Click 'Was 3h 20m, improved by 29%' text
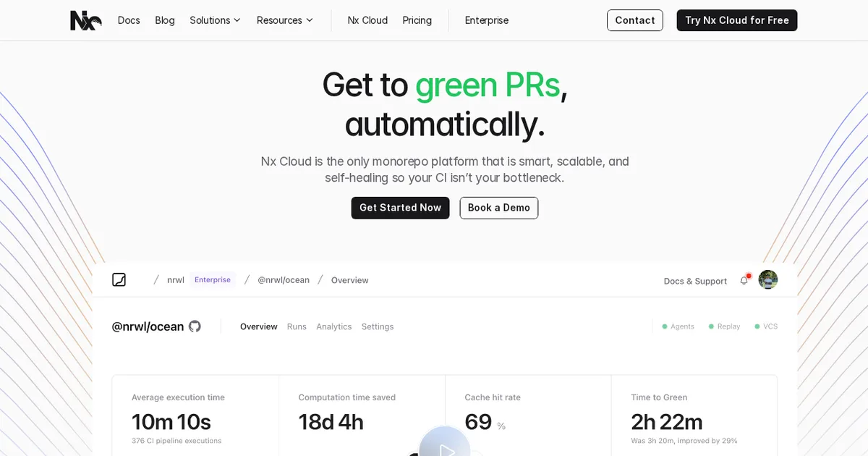The height and width of the screenshot is (456, 868). (x=684, y=441)
